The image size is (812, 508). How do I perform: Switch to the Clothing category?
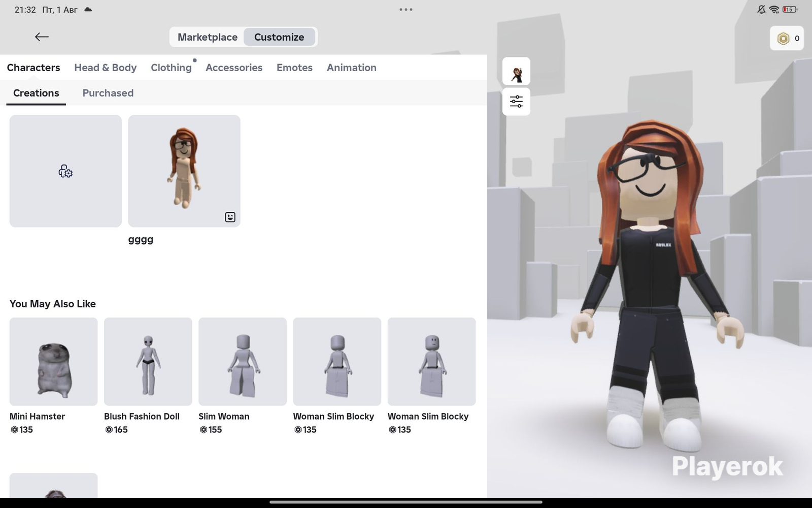[171, 68]
